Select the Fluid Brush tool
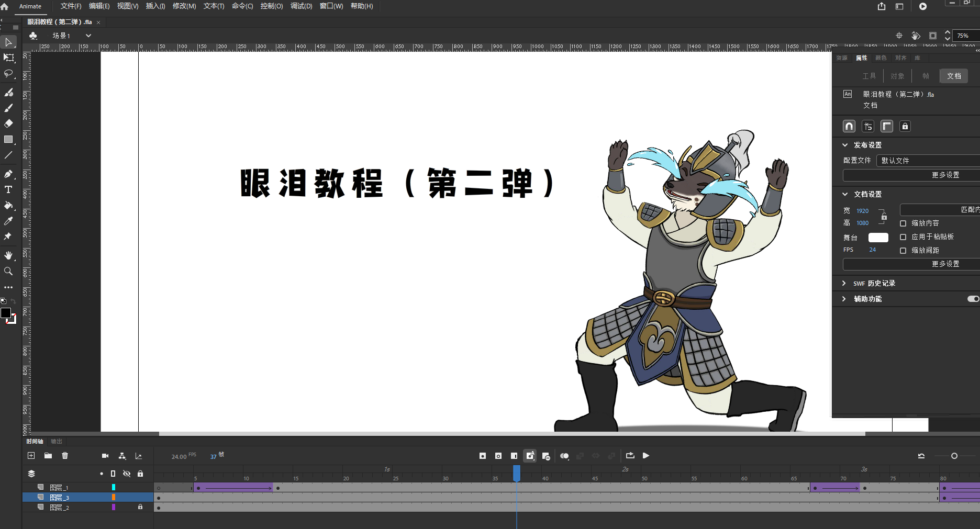 (8, 92)
